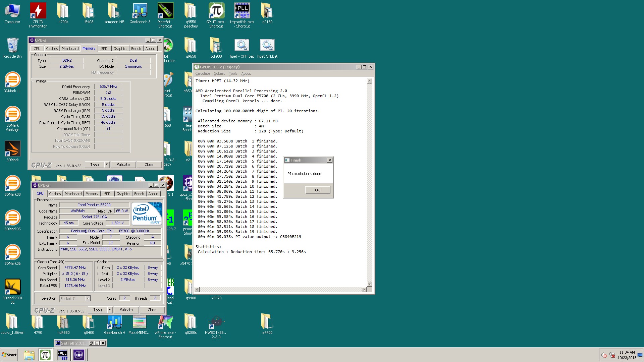Select Graphics tab in lower CPU-Z
This screenshot has width=644, height=362.
123,194
